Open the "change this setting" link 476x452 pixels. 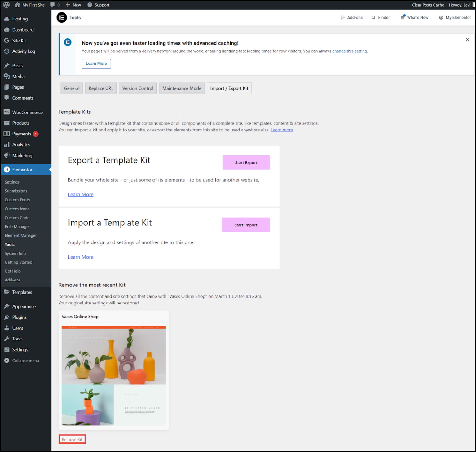349,51
